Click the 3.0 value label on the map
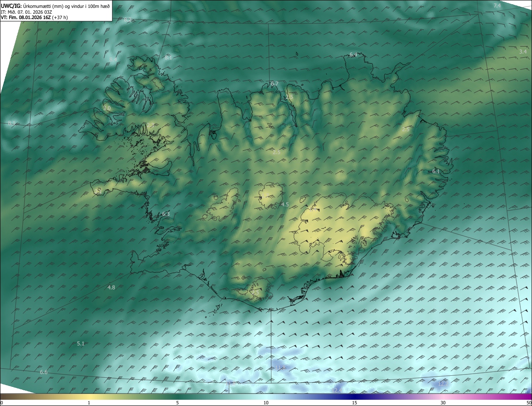The width and height of the screenshot is (532, 406). [x=107, y=108]
